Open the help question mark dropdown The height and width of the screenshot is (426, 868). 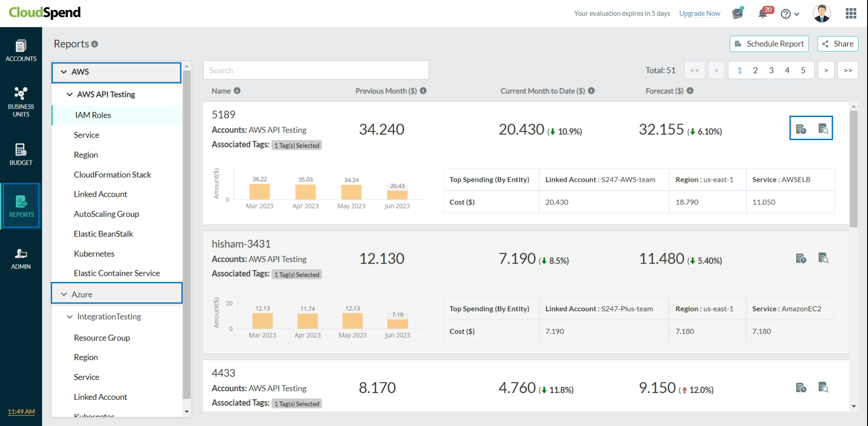[x=790, y=14]
